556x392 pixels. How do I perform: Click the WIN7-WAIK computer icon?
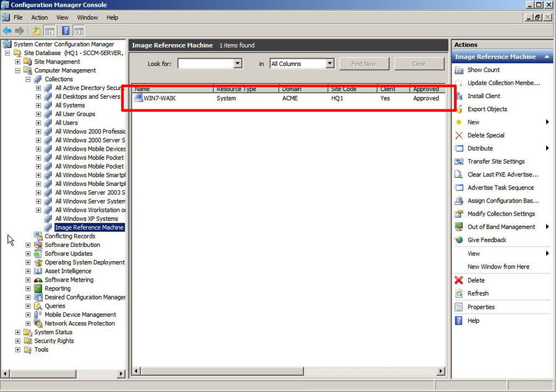[138, 98]
